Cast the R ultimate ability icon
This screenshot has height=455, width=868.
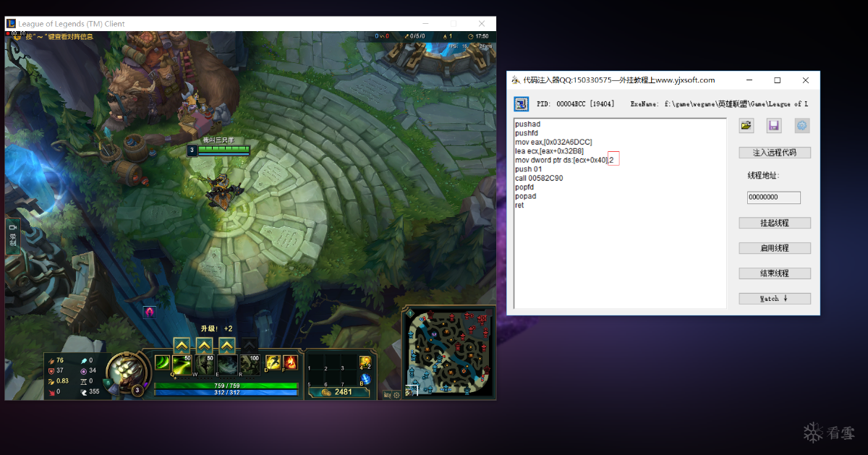(x=250, y=365)
